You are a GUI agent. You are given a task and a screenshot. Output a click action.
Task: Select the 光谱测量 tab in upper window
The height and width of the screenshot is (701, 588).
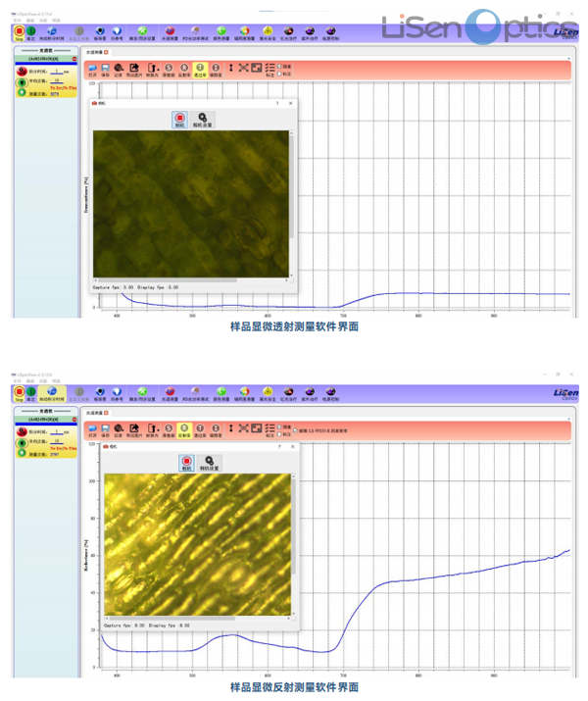point(94,52)
